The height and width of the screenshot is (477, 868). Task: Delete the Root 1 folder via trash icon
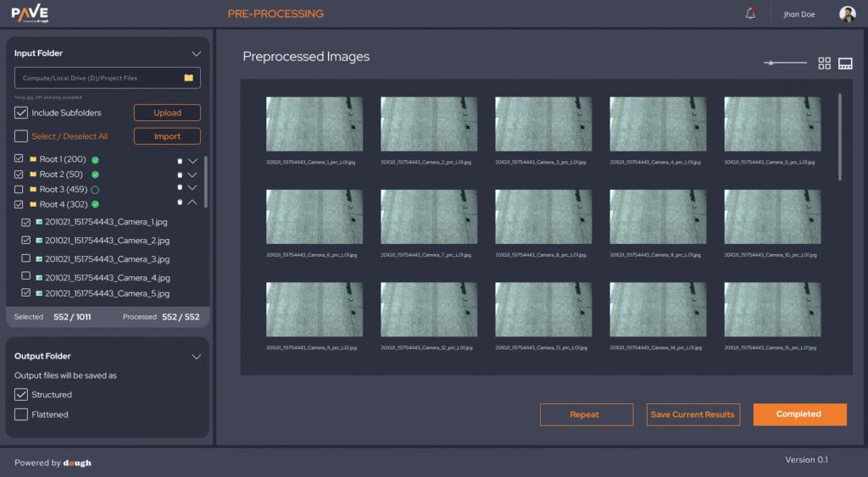[x=179, y=160]
